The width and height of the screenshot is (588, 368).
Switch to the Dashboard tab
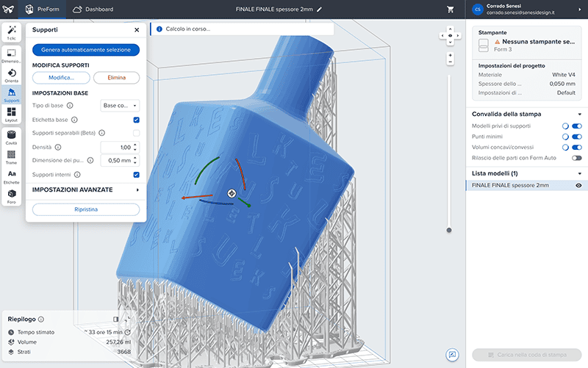click(x=93, y=10)
